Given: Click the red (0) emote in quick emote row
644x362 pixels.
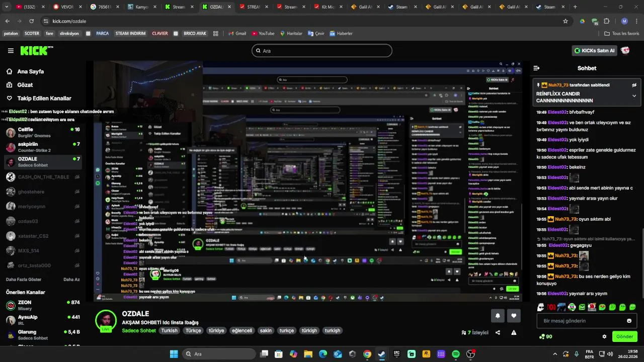Looking at the screenshot, I should click(551, 307).
